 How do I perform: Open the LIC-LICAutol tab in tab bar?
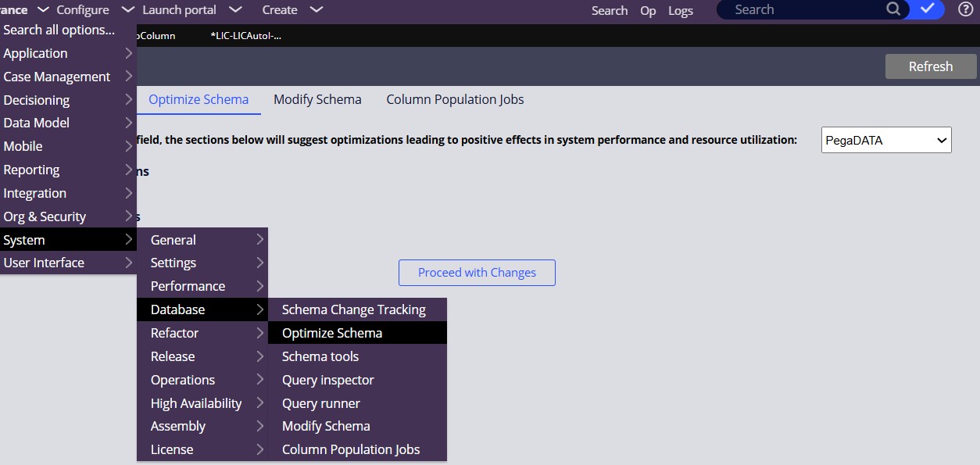pyautogui.click(x=245, y=36)
